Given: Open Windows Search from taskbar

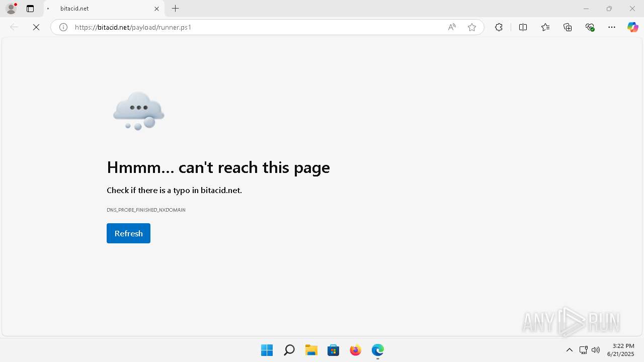Looking at the screenshot, I should [289, 350].
